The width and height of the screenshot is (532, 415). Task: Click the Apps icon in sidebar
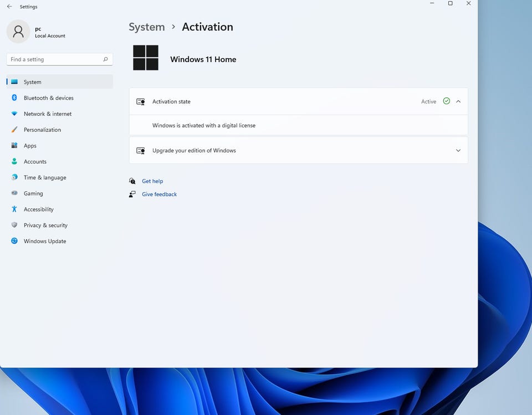tap(14, 146)
